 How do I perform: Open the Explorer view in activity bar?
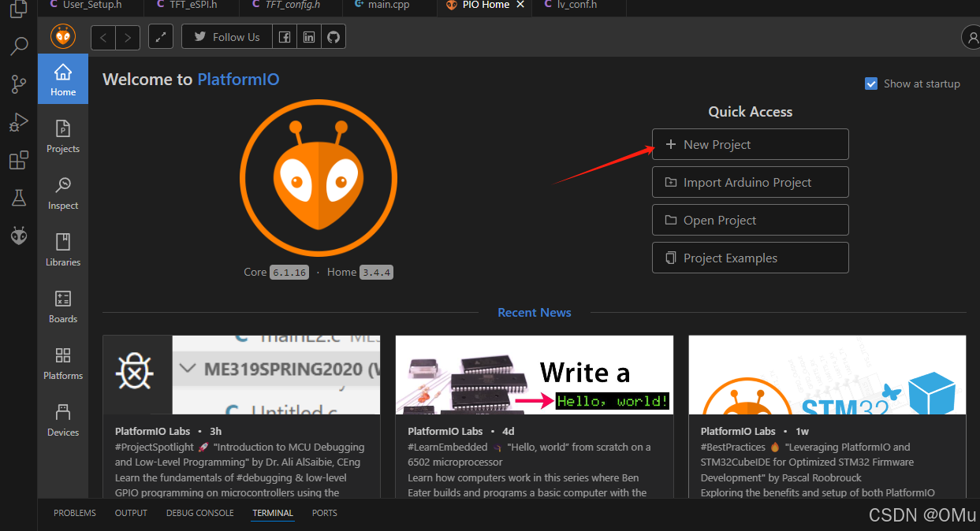(x=19, y=9)
